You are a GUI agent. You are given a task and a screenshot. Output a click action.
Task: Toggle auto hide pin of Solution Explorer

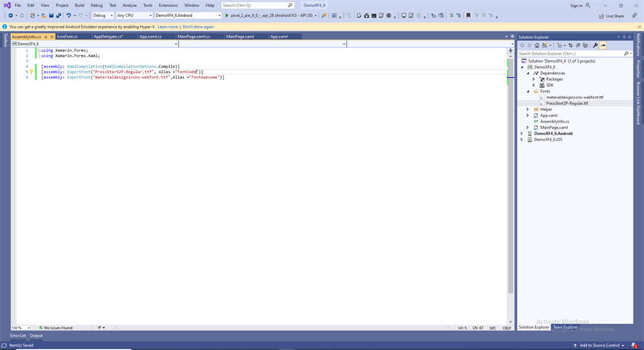[624, 37]
